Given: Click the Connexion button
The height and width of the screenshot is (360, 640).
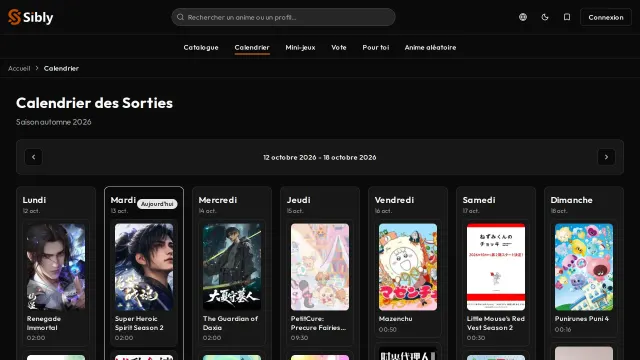Looking at the screenshot, I should click(x=606, y=17).
